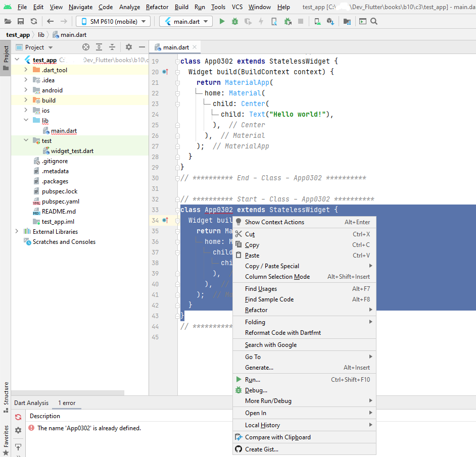Image resolution: width=476 pixels, height=457 pixels.
Task: Click the Flutter hot reload lightning icon
Action: (x=261, y=21)
